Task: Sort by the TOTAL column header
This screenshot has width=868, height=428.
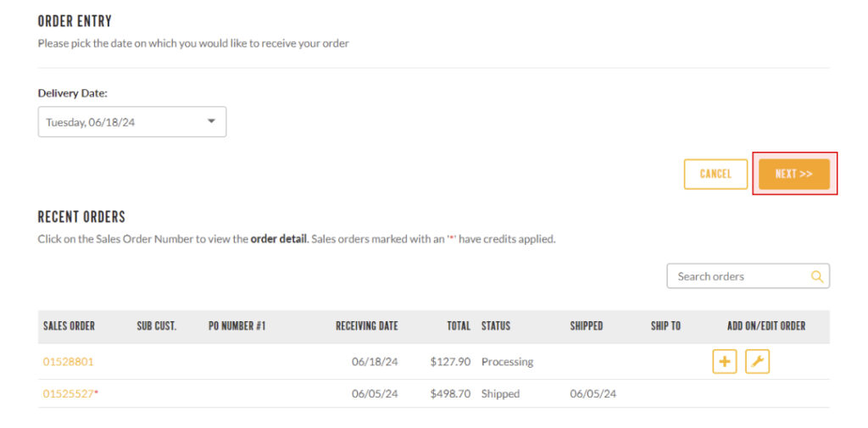Action: [x=459, y=326]
